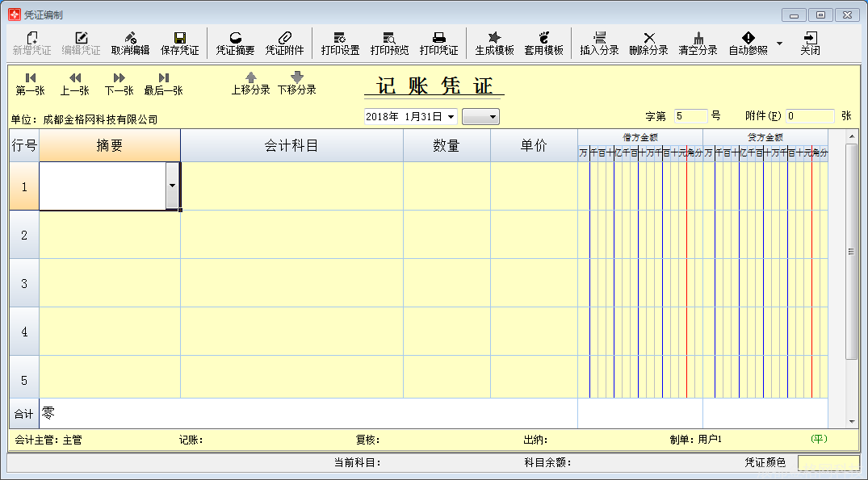Click the voucher color (凭证颜色) swatch
Image resolution: width=868 pixels, height=480 pixels.
point(828,462)
